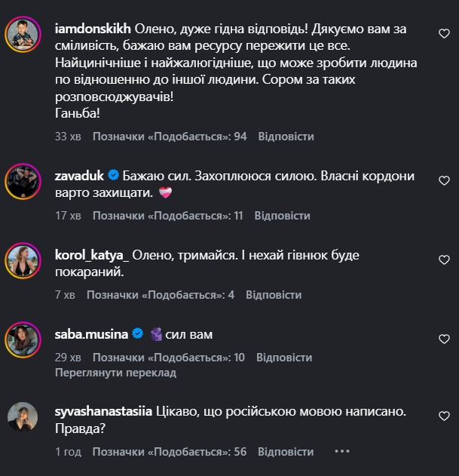
Task: Toggle heart on korol_katya_ comment
Action: 444,260
